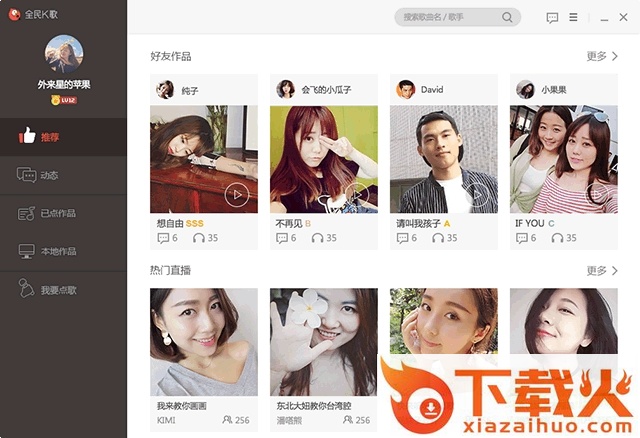Click the 全民K歌 logo icon
The width and height of the screenshot is (640, 438).
(14, 15)
